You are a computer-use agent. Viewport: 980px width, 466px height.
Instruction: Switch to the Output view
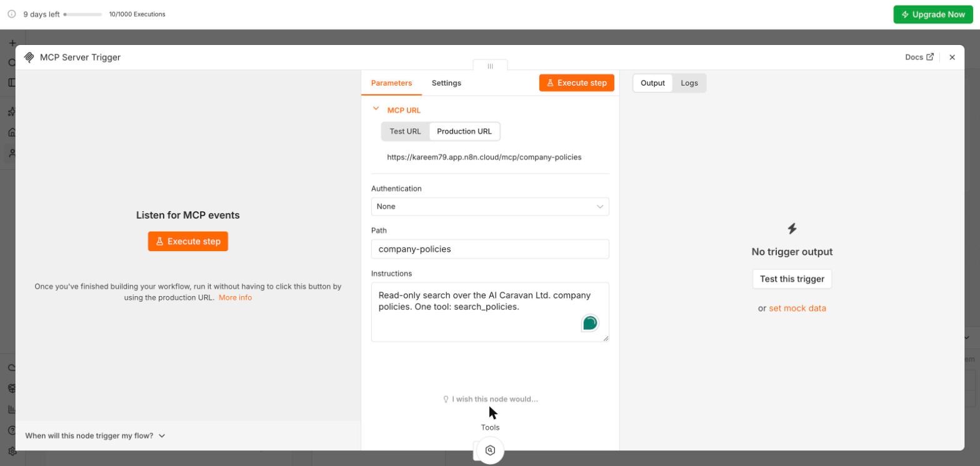click(652, 83)
